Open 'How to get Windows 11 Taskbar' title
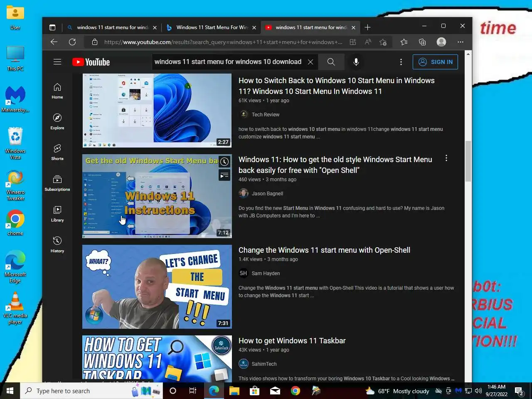Image resolution: width=532 pixels, height=399 pixels. (x=292, y=341)
